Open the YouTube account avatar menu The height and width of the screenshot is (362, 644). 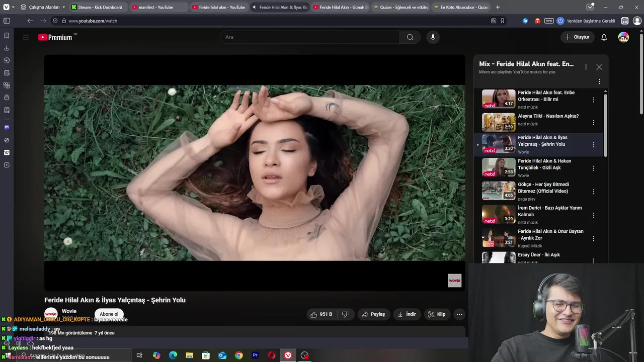623,37
